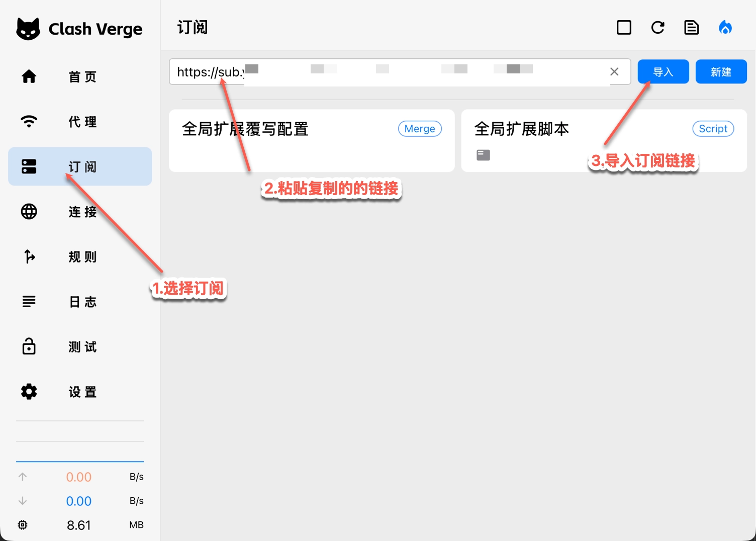Image resolution: width=756 pixels, height=541 pixels.
Task: Open the 测试 test page
Action: pos(80,346)
